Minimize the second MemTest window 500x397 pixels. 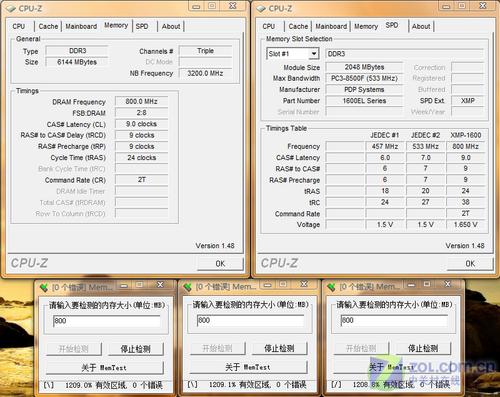268,285
